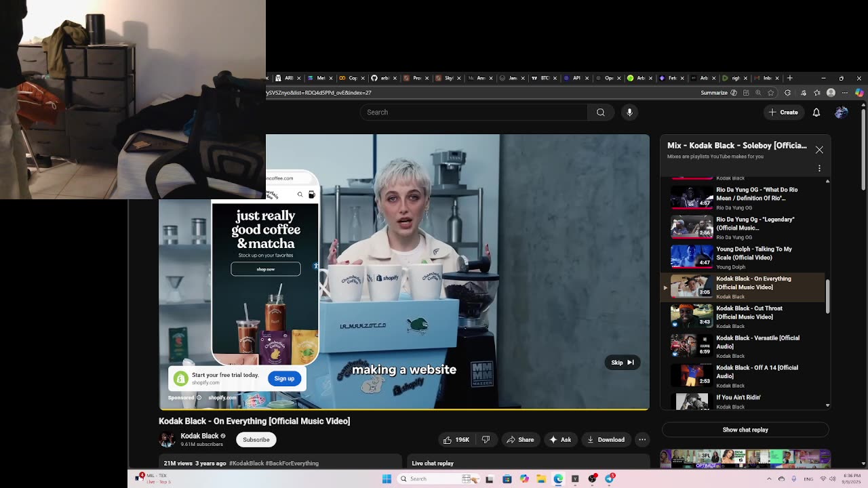Open taskbar clock showing 6:36 PM
This screenshot has height=488, width=868.
850,479
